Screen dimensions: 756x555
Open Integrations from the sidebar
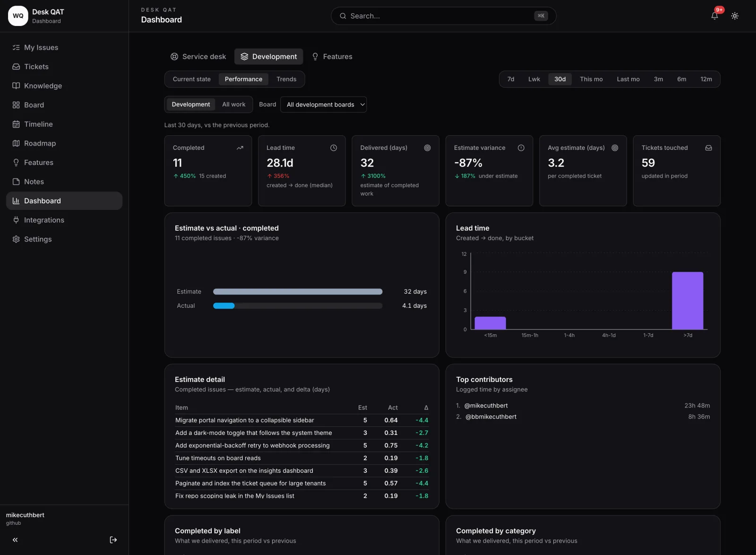pos(64,220)
